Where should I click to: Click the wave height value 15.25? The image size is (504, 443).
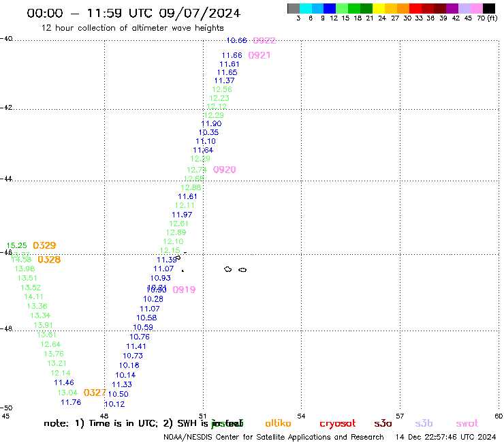pos(17,246)
